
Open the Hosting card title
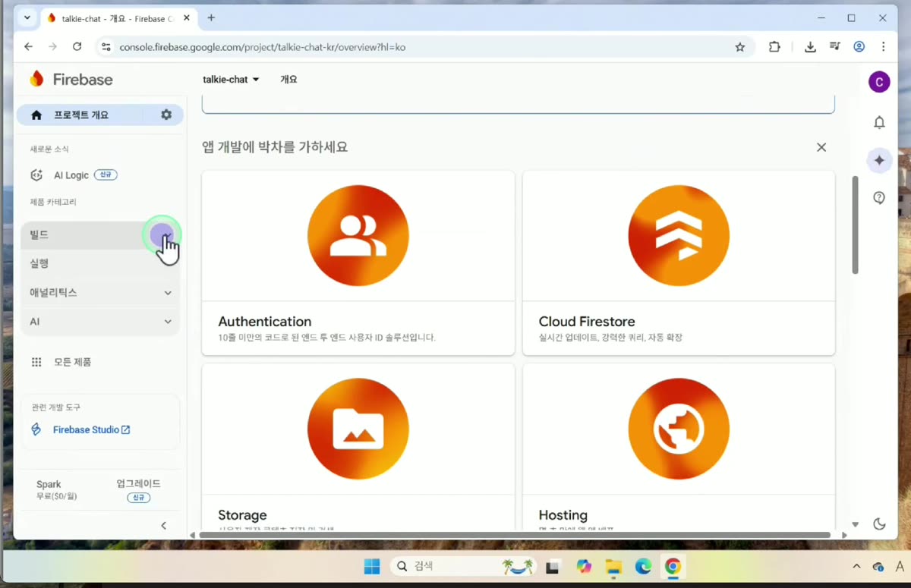563,515
